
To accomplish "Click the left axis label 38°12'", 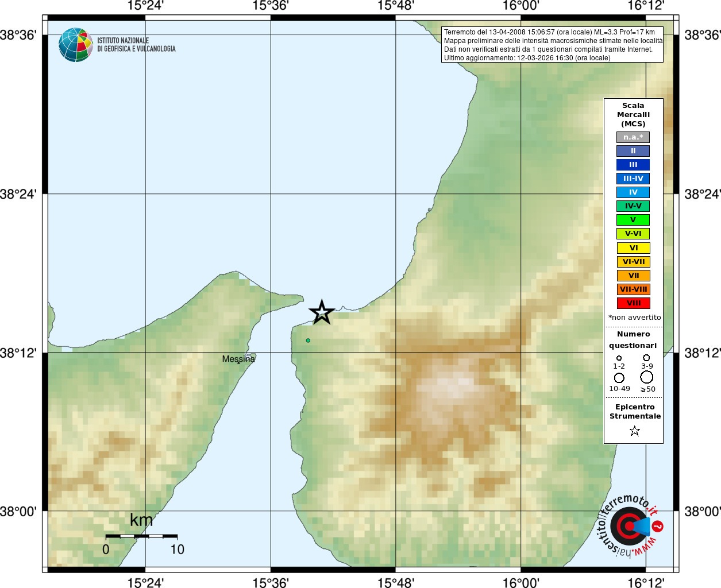I will pos(18,353).
